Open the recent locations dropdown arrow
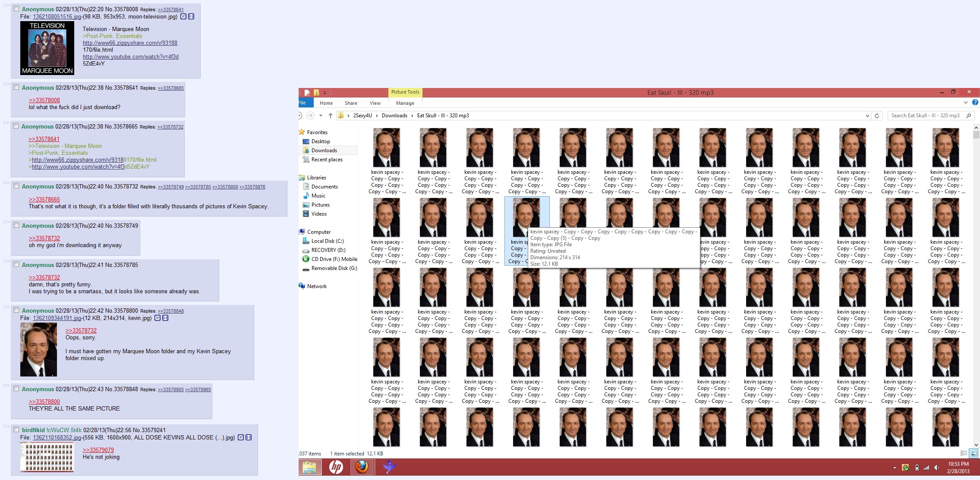Image resolution: width=980 pixels, height=480 pixels. (321, 116)
